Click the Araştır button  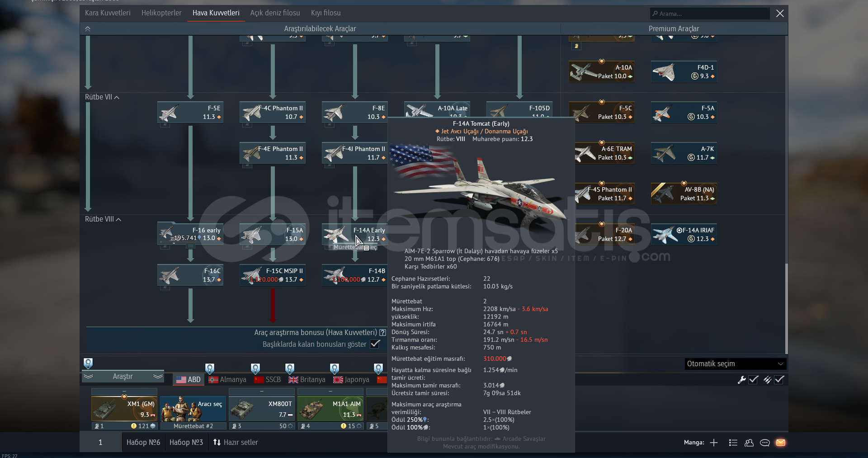point(123,376)
